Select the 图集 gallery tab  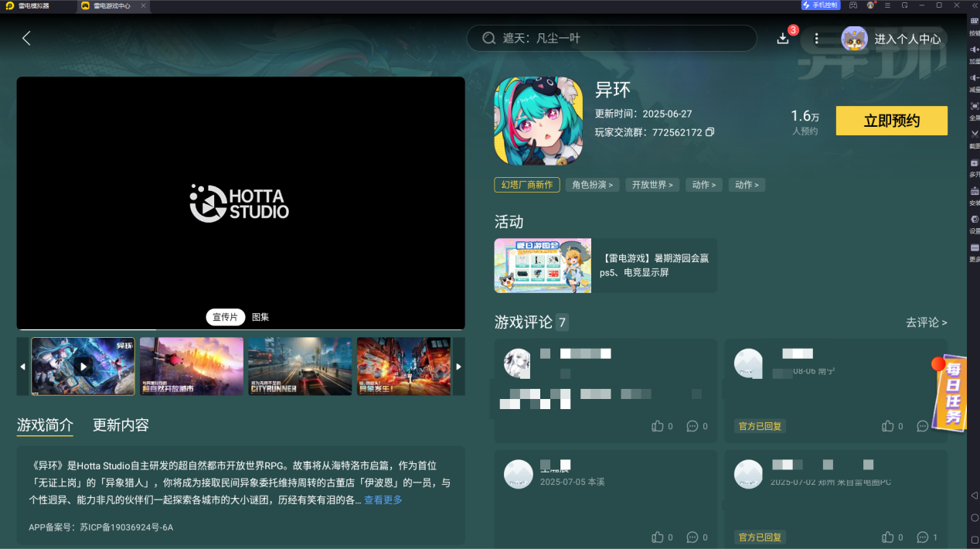(260, 317)
